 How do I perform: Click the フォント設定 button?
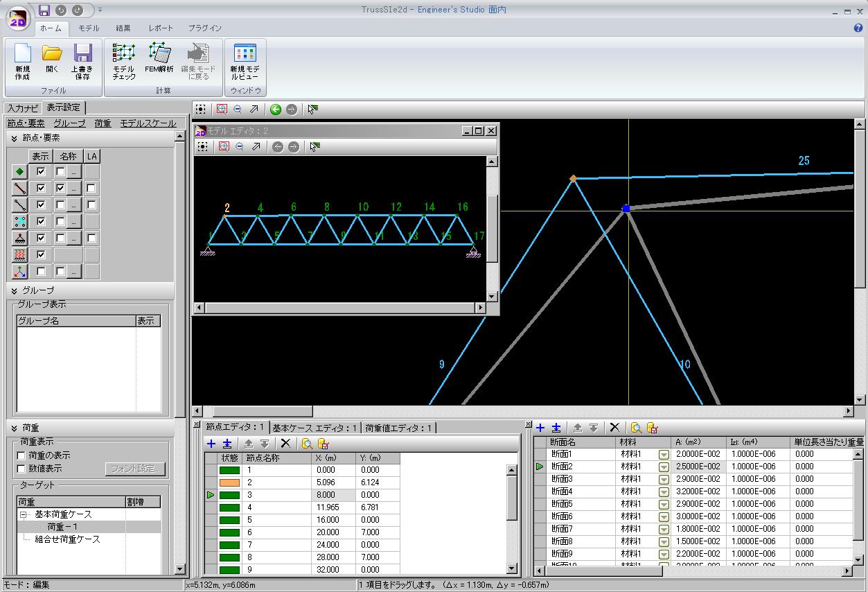click(x=135, y=469)
